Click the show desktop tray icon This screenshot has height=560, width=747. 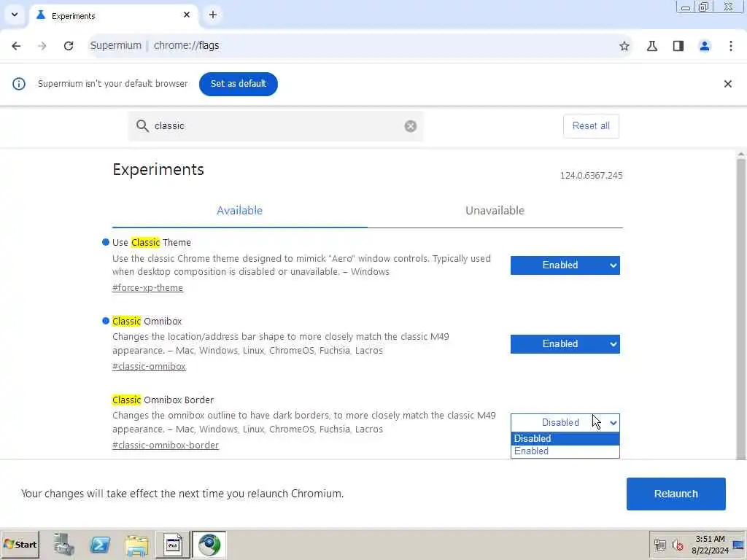(738, 544)
